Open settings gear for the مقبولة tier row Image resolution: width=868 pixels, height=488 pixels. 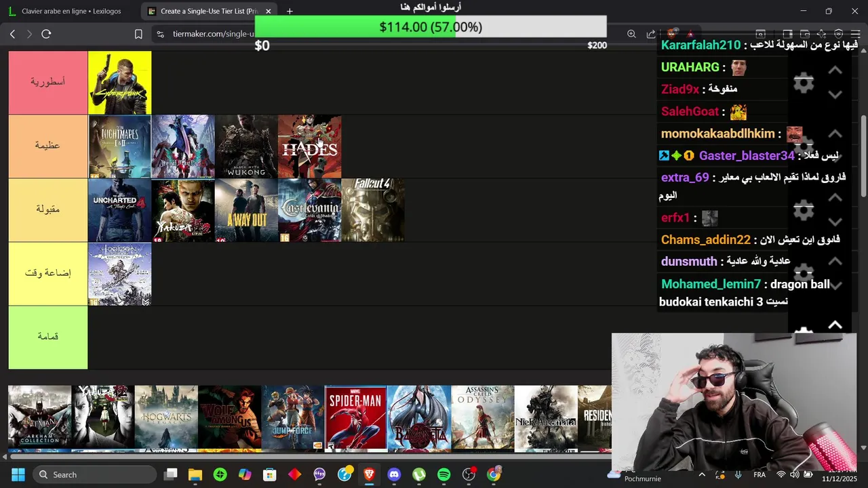pyautogui.click(x=804, y=210)
